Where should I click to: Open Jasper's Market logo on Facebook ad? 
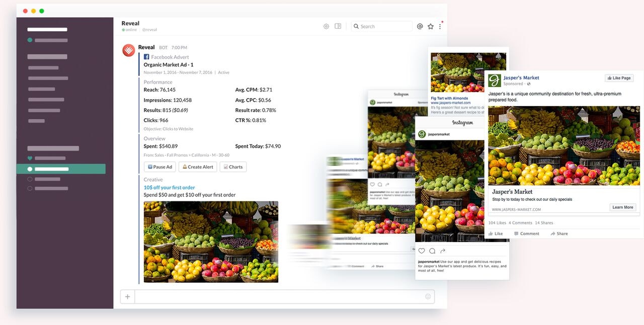[495, 80]
